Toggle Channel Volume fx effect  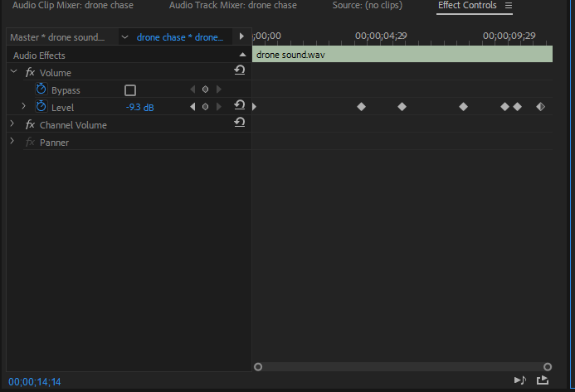pos(30,124)
